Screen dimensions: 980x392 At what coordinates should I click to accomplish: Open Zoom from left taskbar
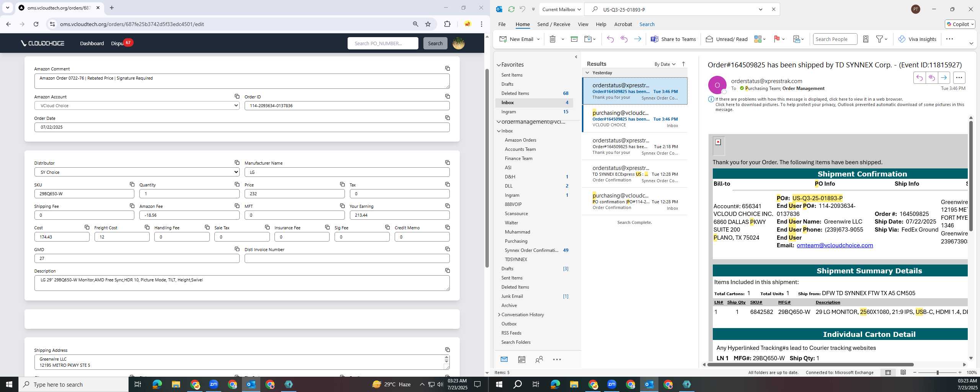tap(214, 384)
